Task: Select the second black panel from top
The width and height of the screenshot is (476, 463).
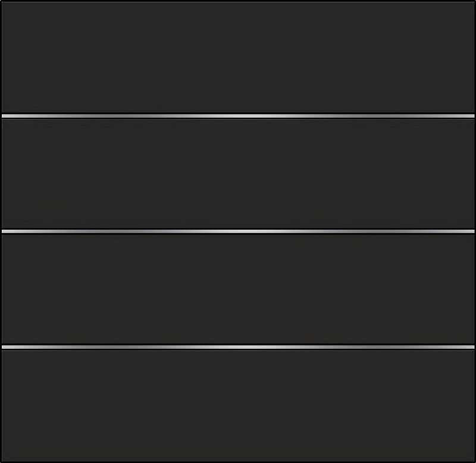Action: (x=238, y=173)
